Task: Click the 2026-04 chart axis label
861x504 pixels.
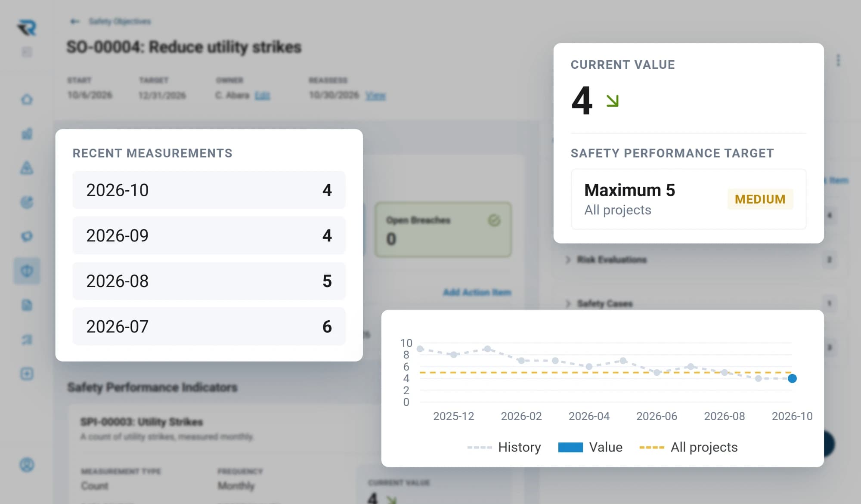Action: (x=589, y=416)
